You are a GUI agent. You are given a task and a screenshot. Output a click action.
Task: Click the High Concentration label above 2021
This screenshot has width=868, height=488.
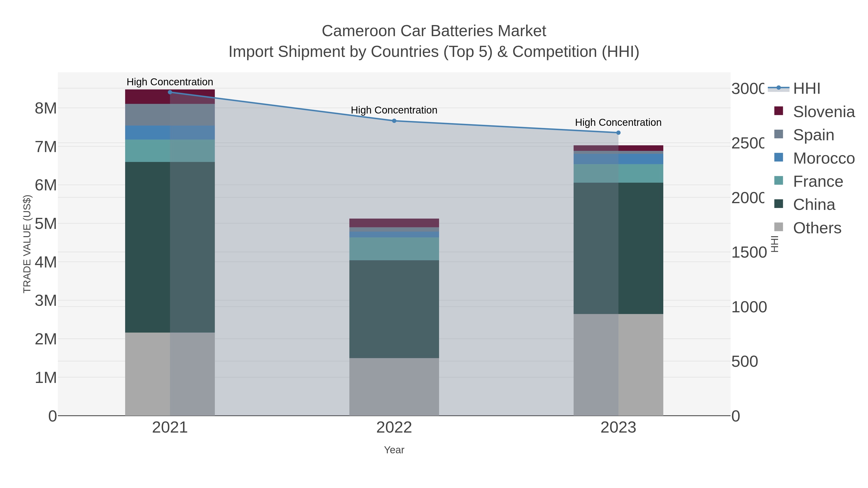170,82
